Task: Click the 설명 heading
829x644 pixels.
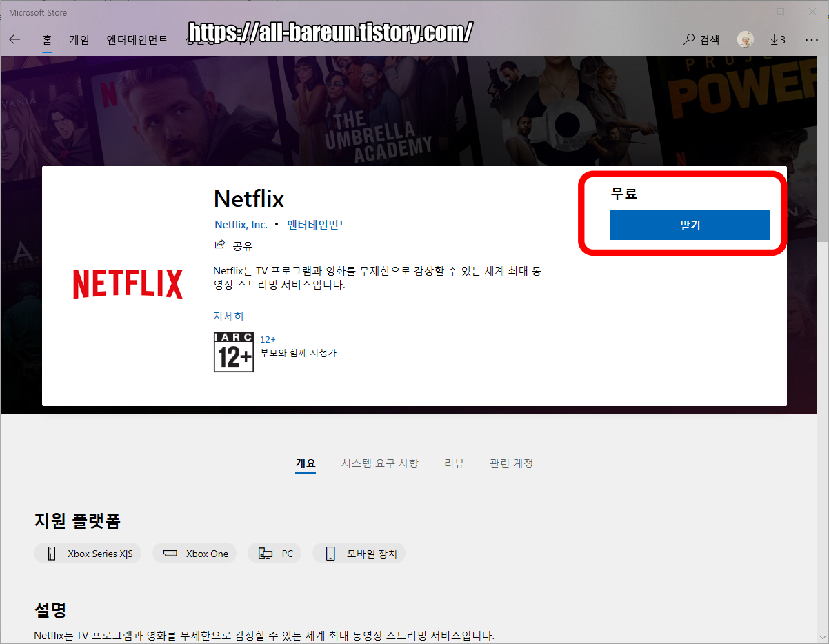Action: click(50, 610)
